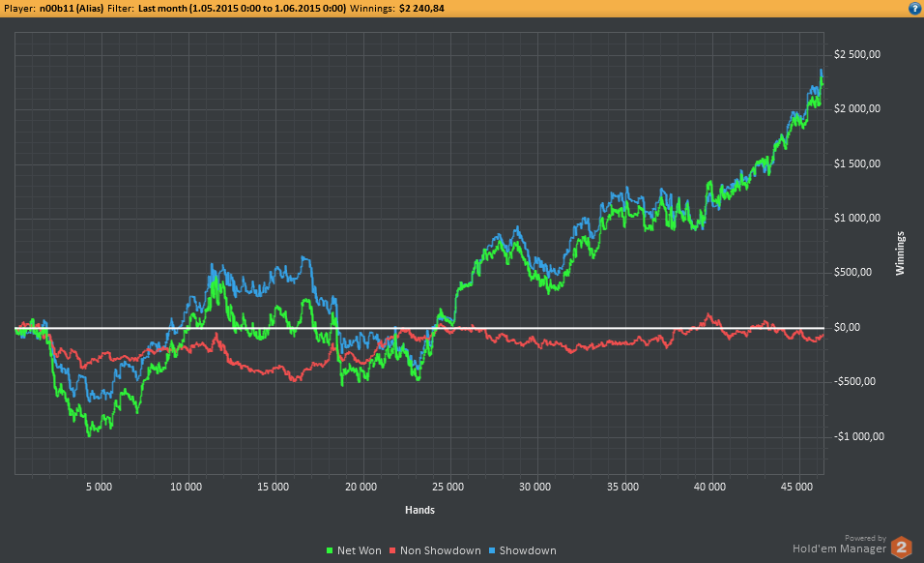Click the $500,00 axis label
Image resolution: width=924 pixels, height=563 pixels.
(x=852, y=273)
